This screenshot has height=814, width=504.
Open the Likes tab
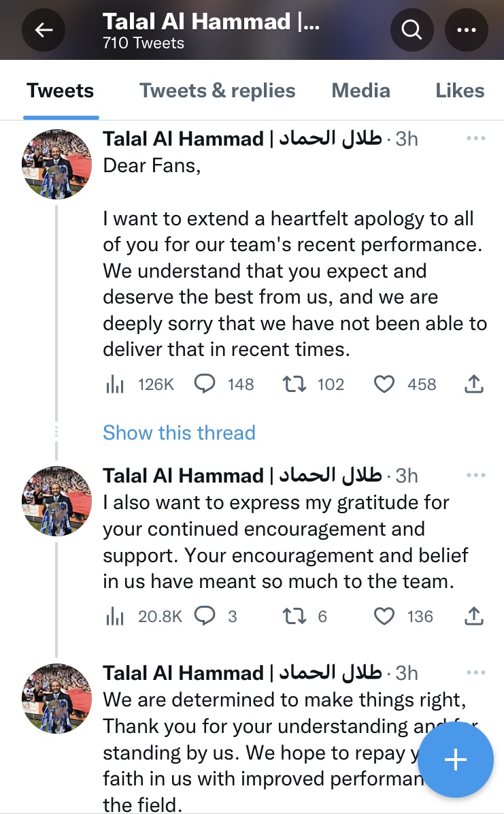pyautogui.click(x=460, y=91)
